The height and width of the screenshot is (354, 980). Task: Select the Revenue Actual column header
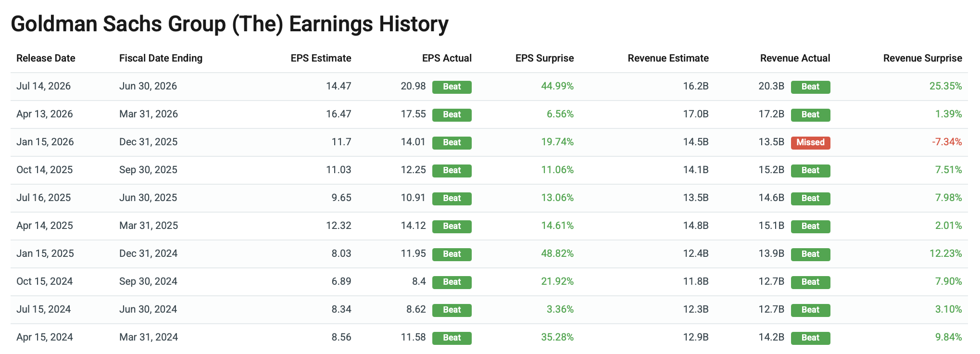tap(795, 58)
